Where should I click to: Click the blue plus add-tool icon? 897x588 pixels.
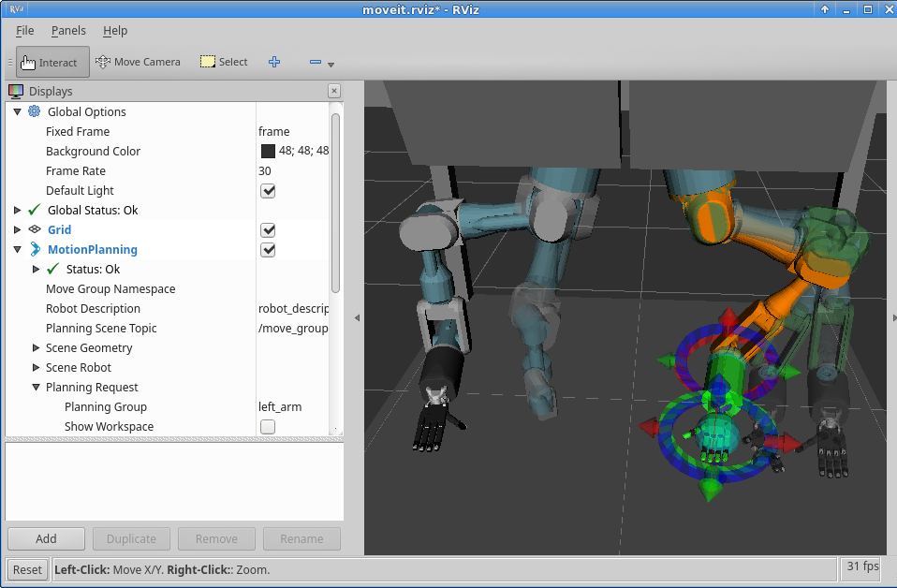point(274,62)
